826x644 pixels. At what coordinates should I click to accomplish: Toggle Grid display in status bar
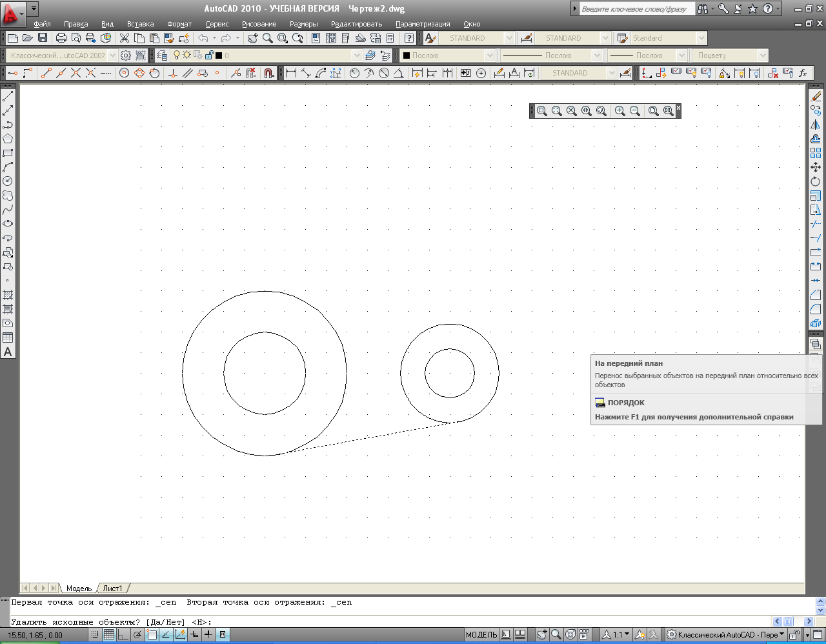click(x=109, y=635)
